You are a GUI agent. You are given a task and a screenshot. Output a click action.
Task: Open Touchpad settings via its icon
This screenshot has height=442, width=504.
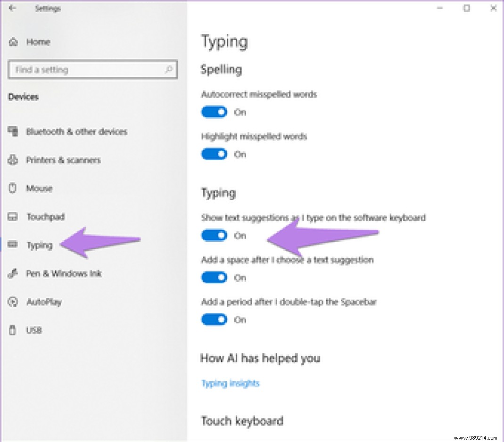12,216
